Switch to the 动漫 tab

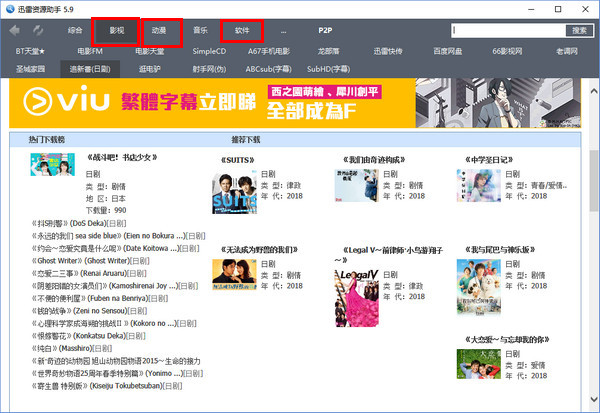click(x=159, y=30)
